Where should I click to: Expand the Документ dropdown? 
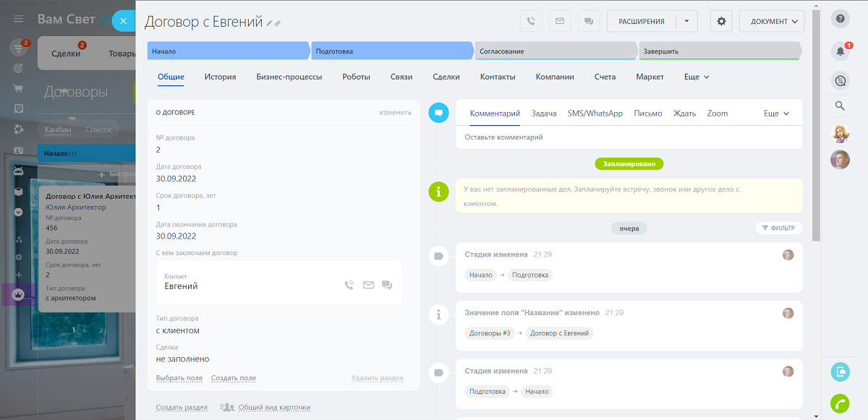pos(772,21)
